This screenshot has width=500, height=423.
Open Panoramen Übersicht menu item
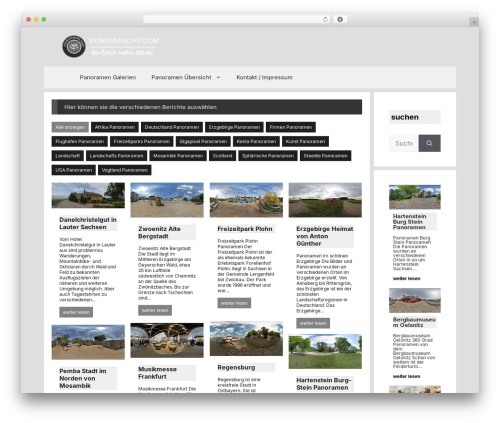[181, 77]
